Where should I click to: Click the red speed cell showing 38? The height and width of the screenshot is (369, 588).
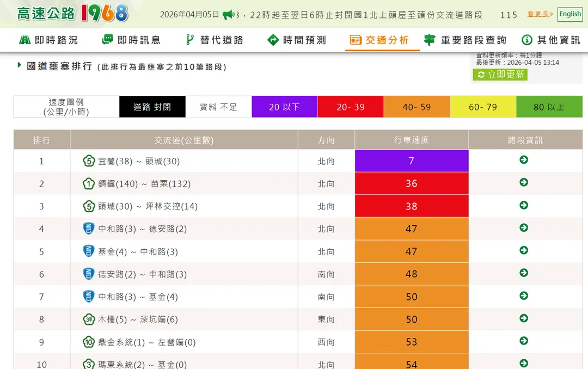pos(412,206)
